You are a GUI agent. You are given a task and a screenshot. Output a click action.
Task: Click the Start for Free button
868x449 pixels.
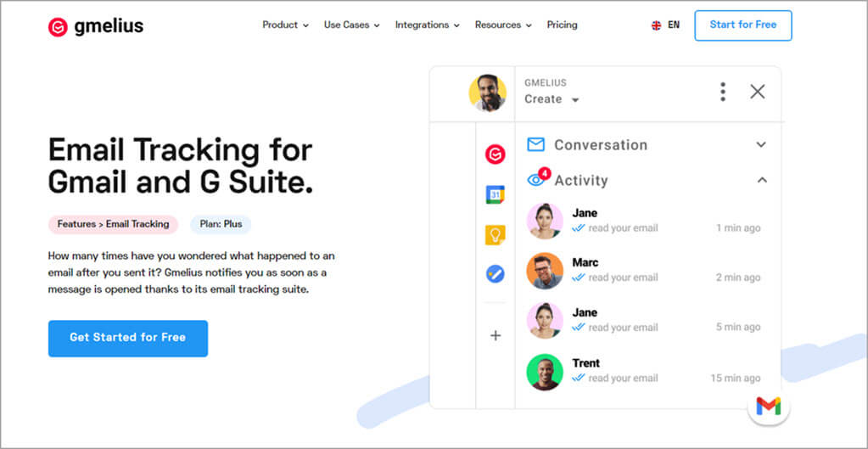[x=742, y=25]
